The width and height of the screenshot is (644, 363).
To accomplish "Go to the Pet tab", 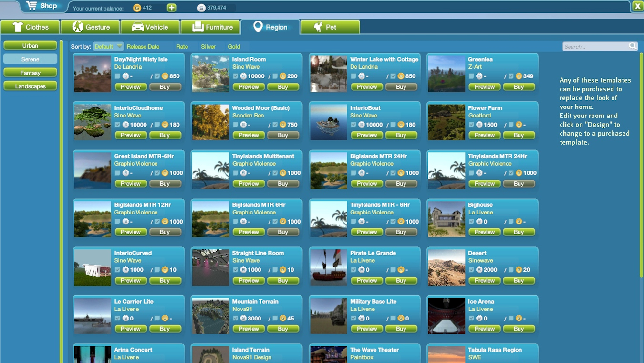I will point(330,27).
